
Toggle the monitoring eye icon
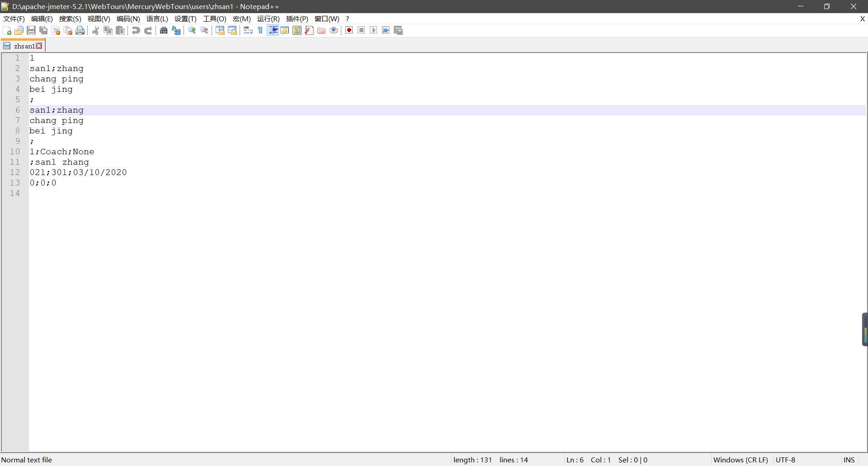point(334,30)
